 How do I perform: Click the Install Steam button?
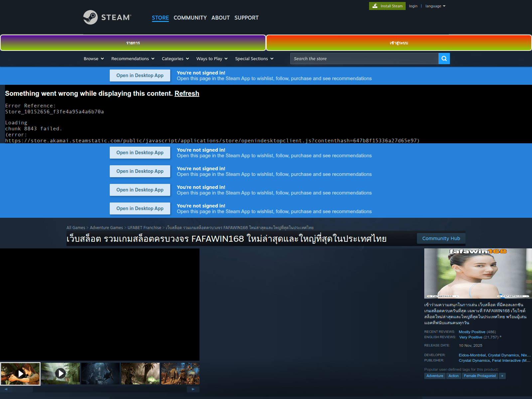387,6
